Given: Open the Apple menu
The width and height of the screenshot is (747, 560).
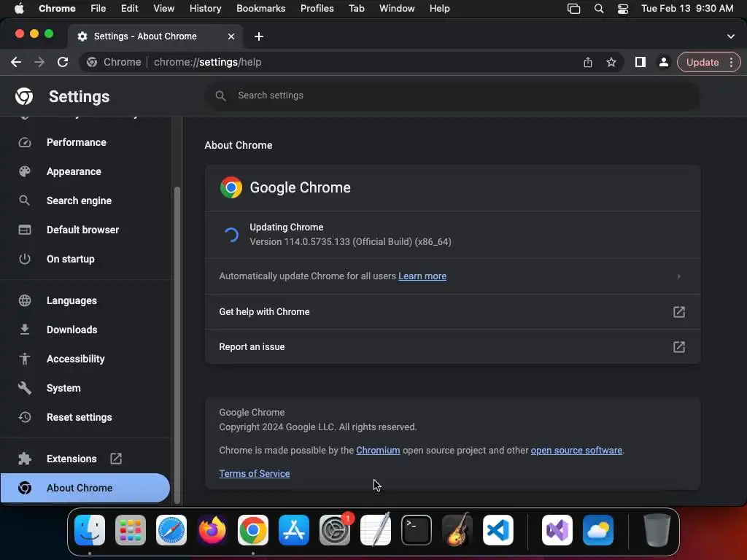Looking at the screenshot, I should click(x=19, y=9).
